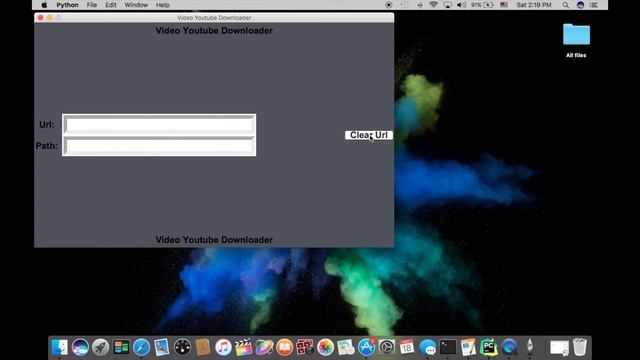640x360 pixels.
Task: Click the clock showing Sat 2:19 PM
Action: pos(534,5)
